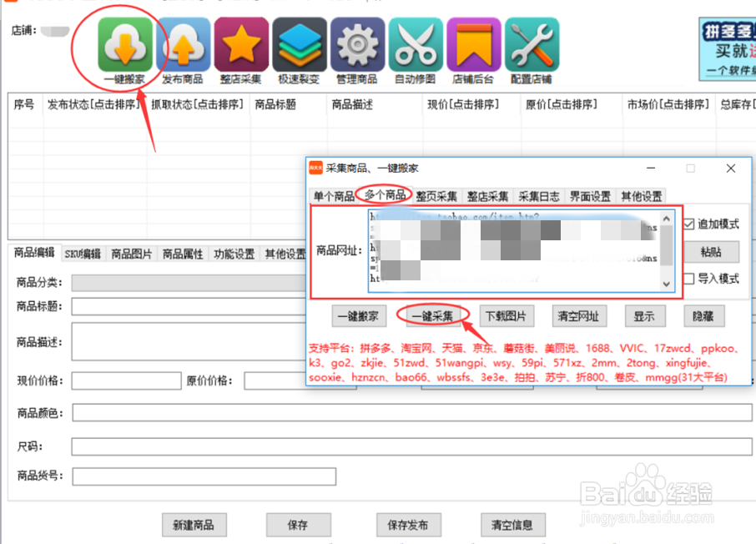Click the 新建商品 button
This screenshot has height=544, width=756.
click(194, 525)
